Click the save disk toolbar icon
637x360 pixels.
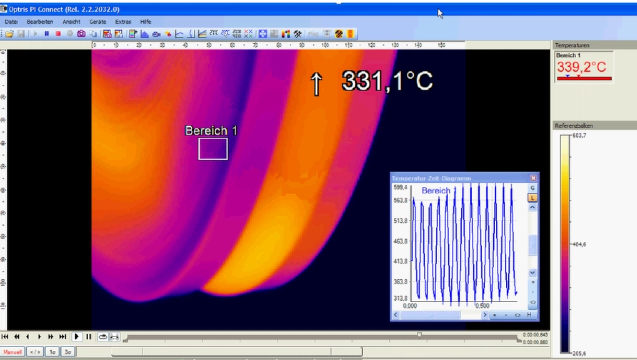pos(21,34)
